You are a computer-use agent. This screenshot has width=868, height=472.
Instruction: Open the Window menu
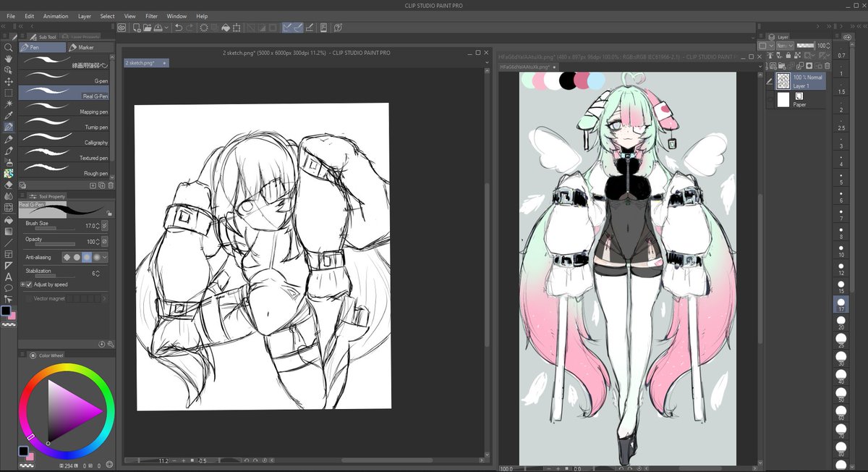click(176, 16)
